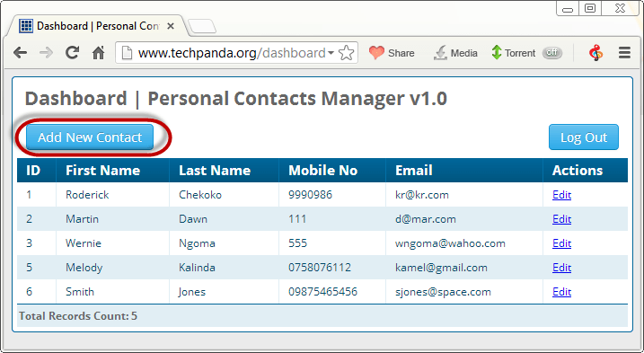The width and height of the screenshot is (644, 353).
Task: Click the music note extension icon
Action: tap(595, 53)
